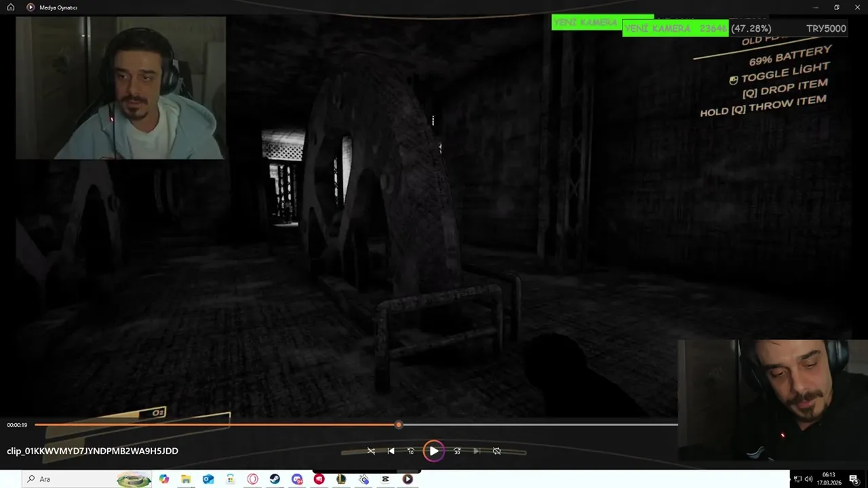Open Copilot from the taskbar
This screenshot has height=488, width=868.
coord(163,479)
